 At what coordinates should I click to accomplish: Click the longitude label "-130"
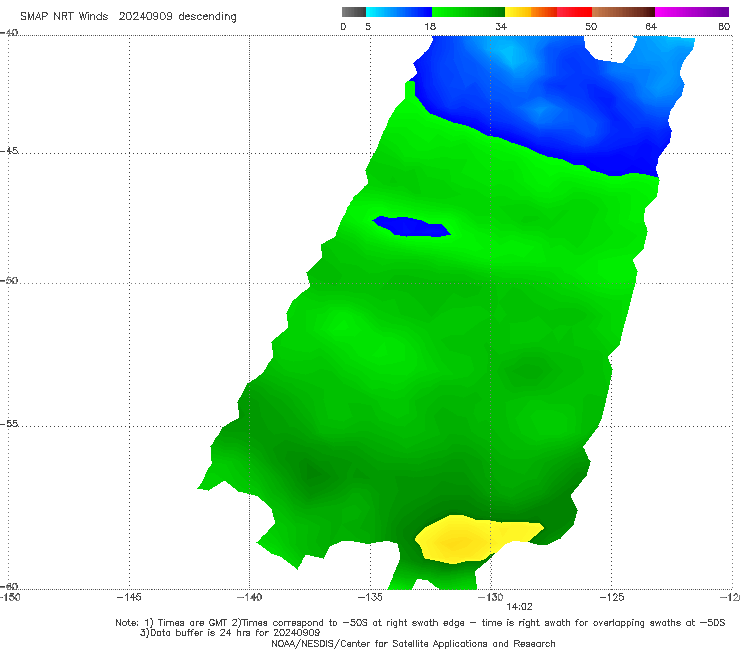(x=491, y=597)
